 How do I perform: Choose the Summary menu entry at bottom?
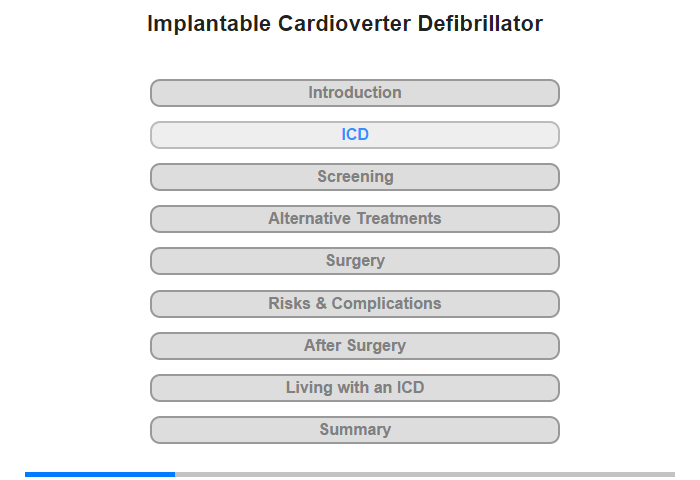coord(355,430)
